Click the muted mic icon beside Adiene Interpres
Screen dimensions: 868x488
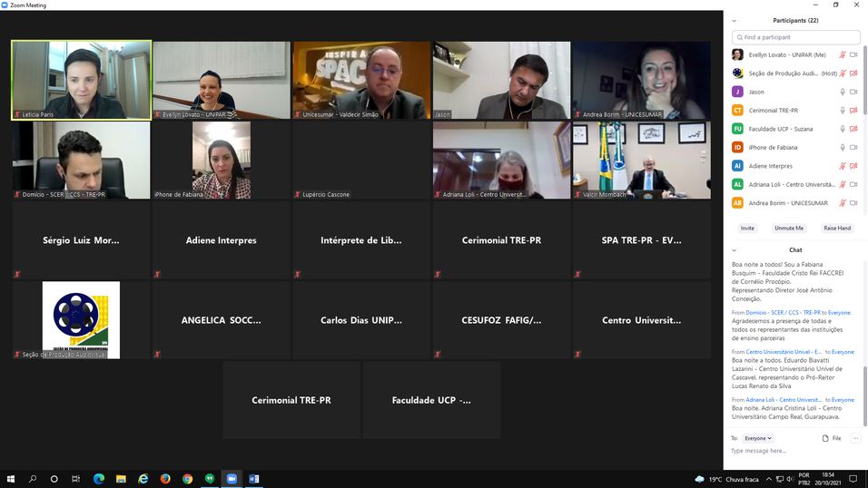(x=843, y=166)
